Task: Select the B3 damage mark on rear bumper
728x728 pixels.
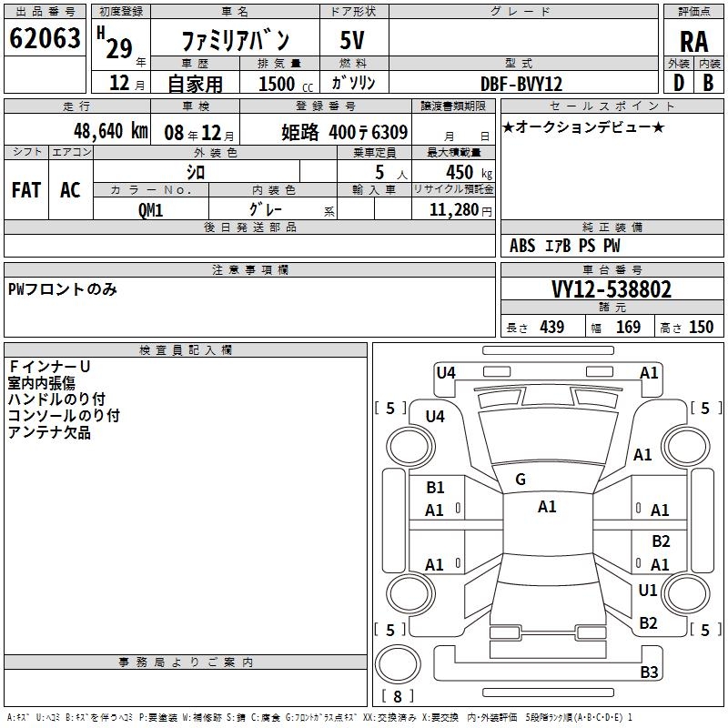Action: [x=648, y=672]
